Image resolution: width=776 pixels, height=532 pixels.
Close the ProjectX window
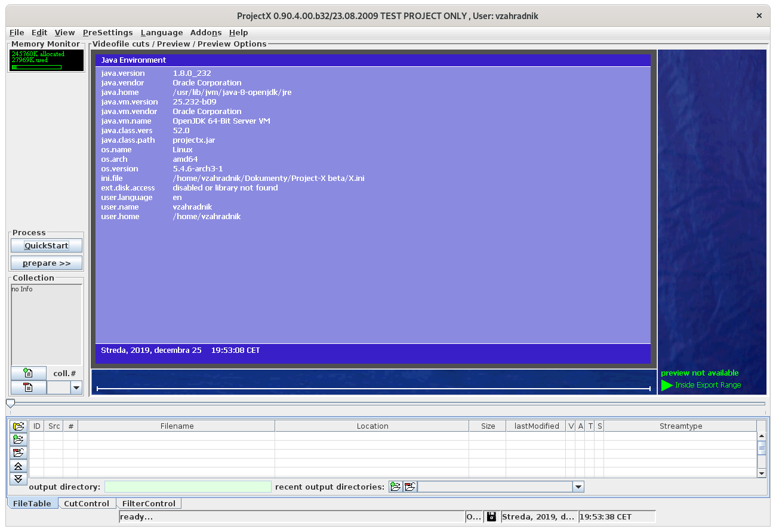point(759,16)
